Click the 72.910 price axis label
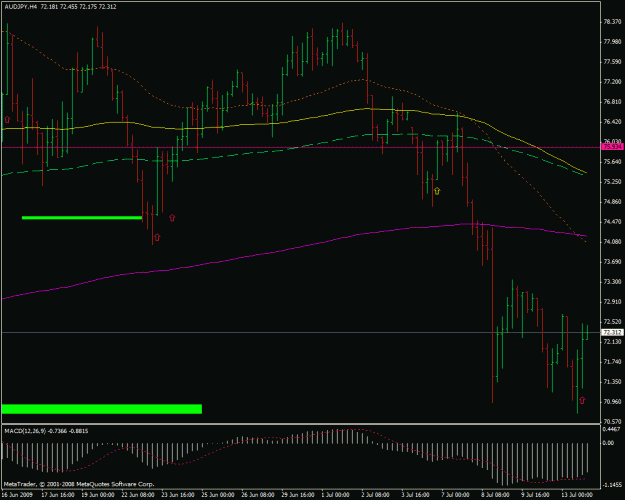This screenshot has width=625, height=500. pos(613,301)
